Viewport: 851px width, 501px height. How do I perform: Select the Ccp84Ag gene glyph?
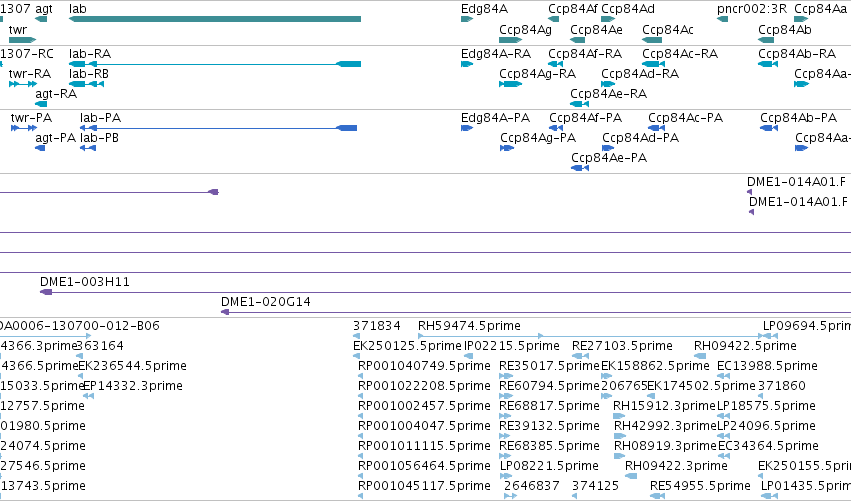[x=510, y=40]
